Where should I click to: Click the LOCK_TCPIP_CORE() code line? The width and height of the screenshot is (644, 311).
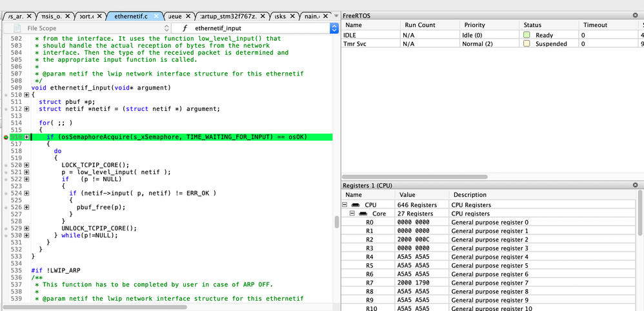point(96,165)
